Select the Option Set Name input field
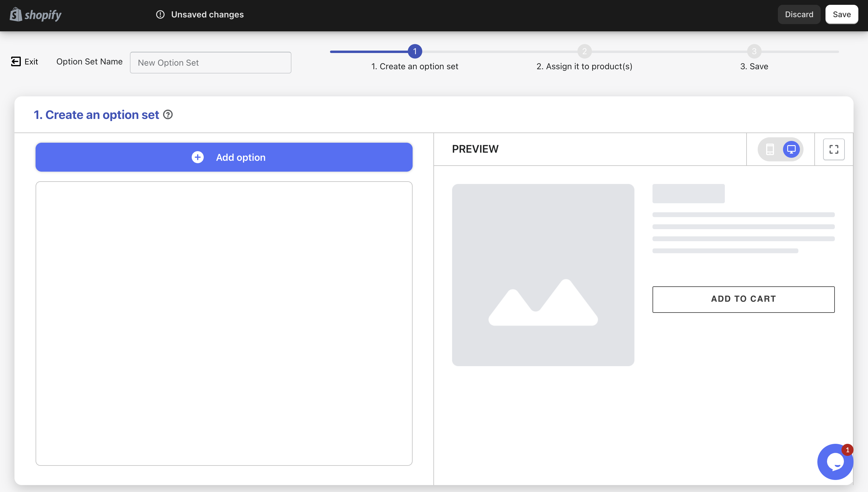This screenshot has width=868, height=492. tap(210, 62)
